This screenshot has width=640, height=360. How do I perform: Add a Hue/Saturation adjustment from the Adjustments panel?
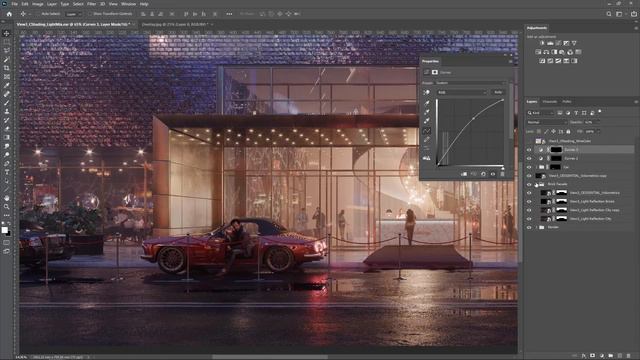[538, 52]
